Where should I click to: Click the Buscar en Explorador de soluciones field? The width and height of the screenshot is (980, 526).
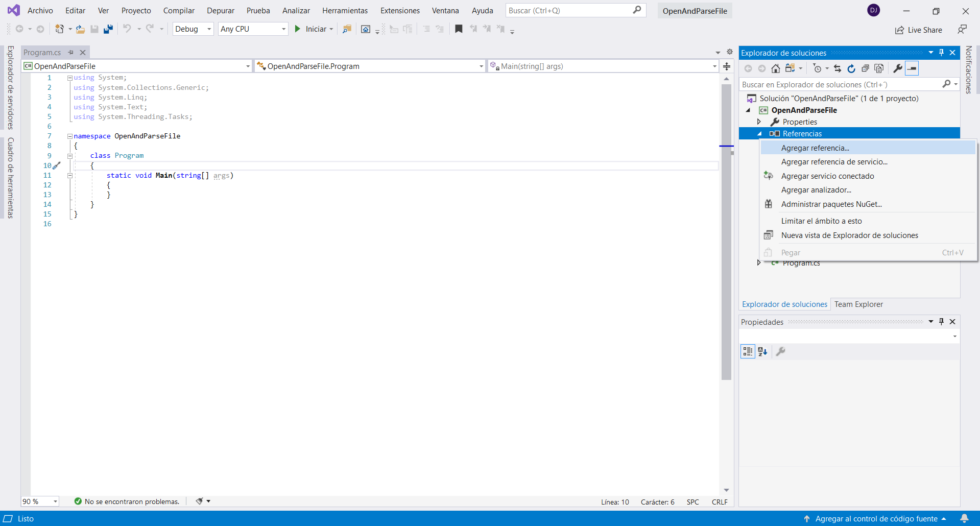point(840,85)
